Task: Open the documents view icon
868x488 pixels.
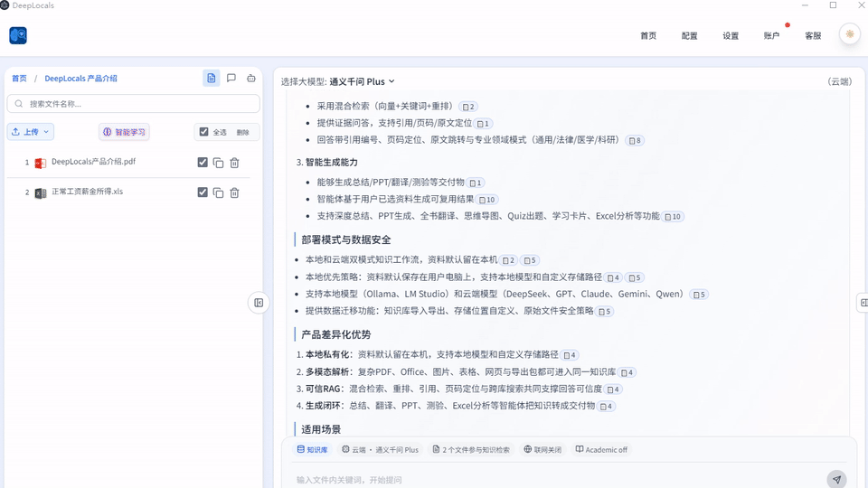Action: point(211,78)
